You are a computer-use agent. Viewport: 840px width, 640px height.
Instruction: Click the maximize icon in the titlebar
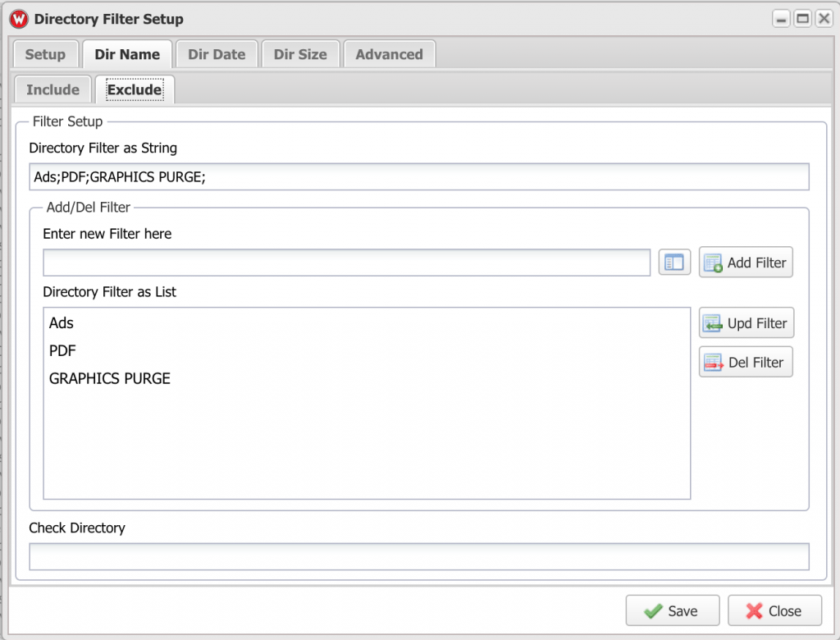pos(802,18)
